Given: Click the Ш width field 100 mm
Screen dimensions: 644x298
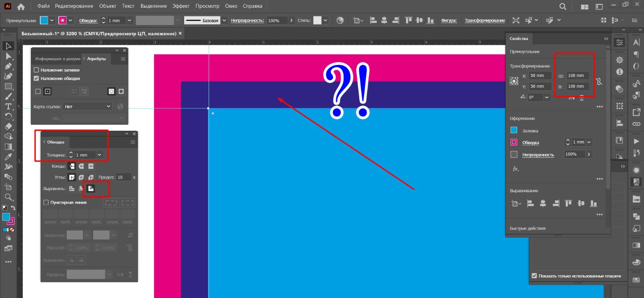Looking at the screenshot, I should [577, 75].
